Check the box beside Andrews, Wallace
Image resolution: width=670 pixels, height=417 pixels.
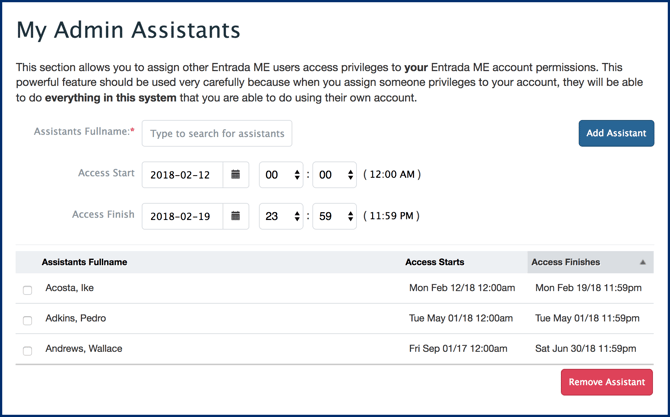(27, 351)
